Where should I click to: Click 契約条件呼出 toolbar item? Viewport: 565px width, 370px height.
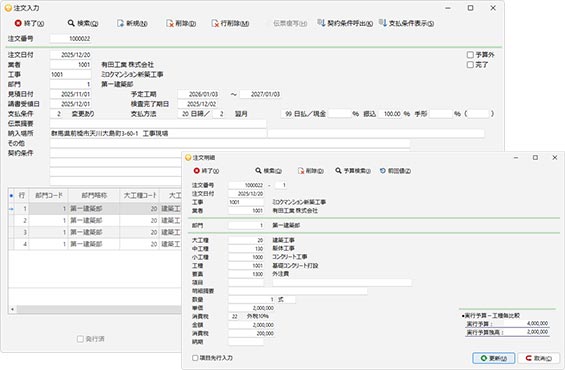point(345,23)
